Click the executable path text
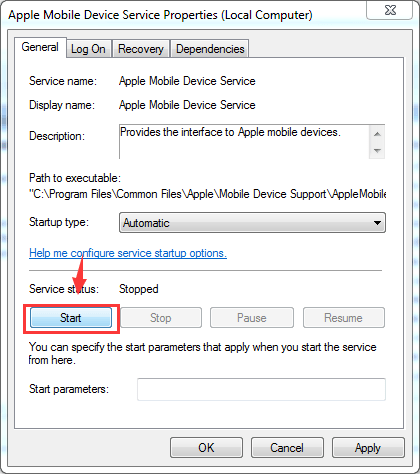 [x=208, y=194]
